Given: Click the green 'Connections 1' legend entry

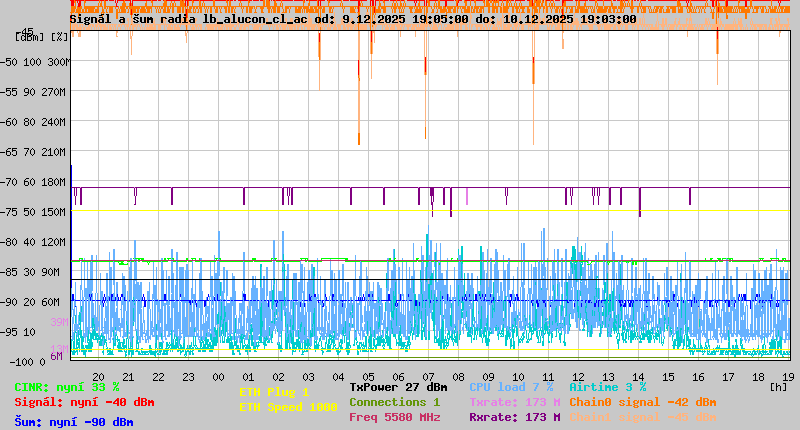Looking at the screenshot, I should click(x=394, y=402).
